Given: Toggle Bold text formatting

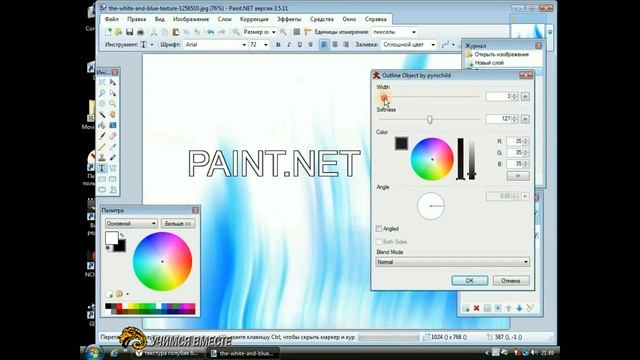Looking at the screenshot, I should pos(278,44).
